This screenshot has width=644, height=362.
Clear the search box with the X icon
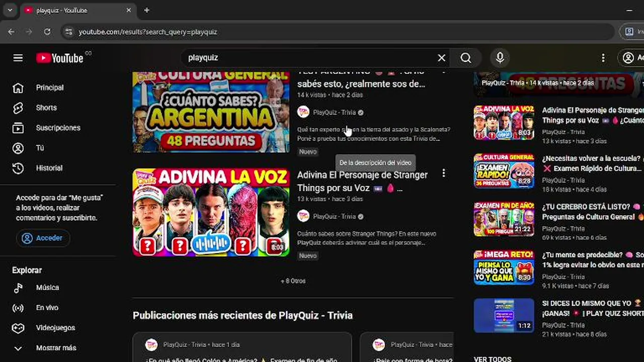441,58
